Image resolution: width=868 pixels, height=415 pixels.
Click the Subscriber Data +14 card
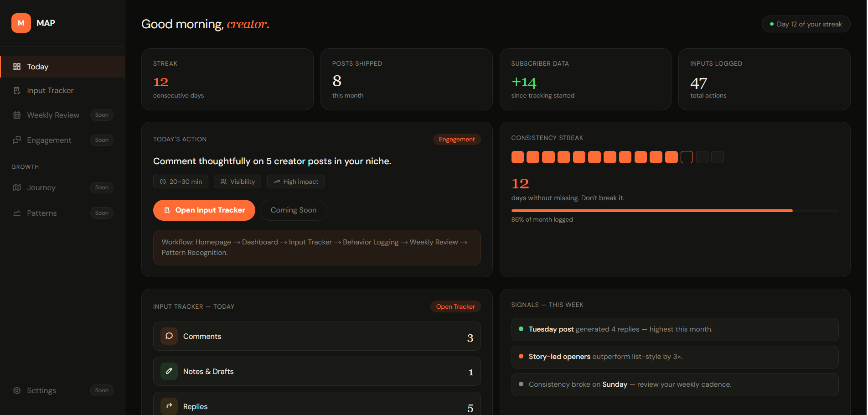point(585,79)
